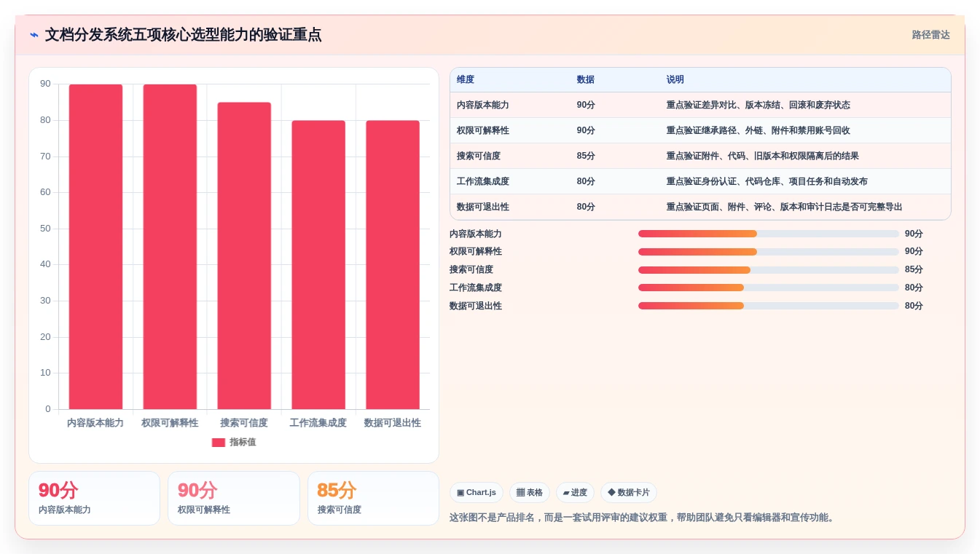The width and height of the screenshot is (980, 554).
Task: Select the 进度 tag chip
Action: [x=575, y=493]
